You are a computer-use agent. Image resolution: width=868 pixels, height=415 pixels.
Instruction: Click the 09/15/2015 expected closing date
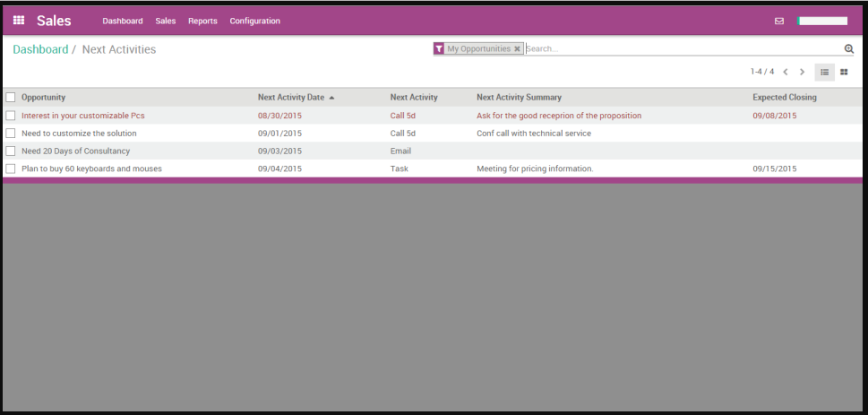pos(775,169)
